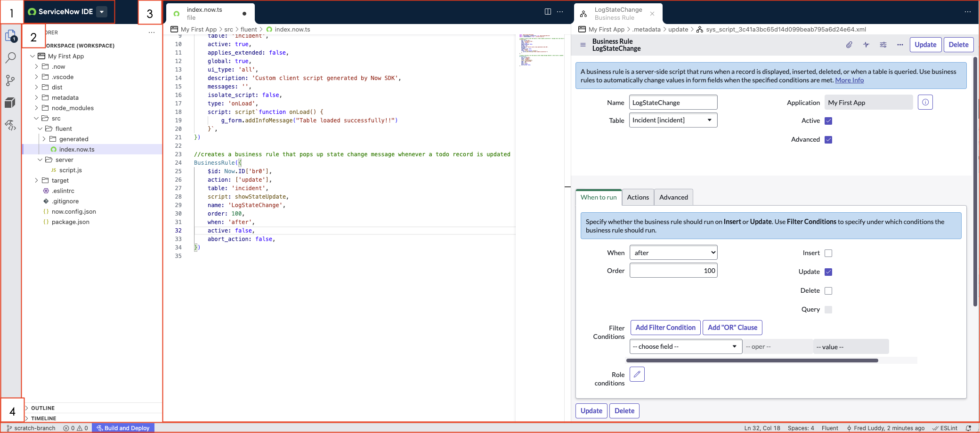This screenshot has height=433, width=980.
Task: Click Add "OR" Clause button
Action: (x=732, y=328)
